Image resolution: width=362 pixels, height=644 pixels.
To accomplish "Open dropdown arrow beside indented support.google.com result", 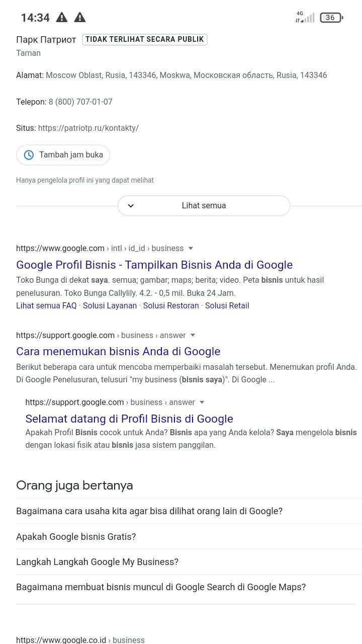I will click(x=202, y=402).
